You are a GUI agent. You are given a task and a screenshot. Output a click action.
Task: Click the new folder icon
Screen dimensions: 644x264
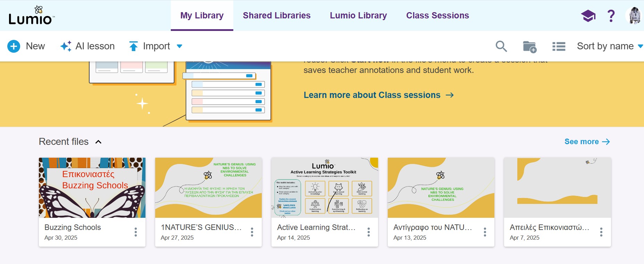529,47
